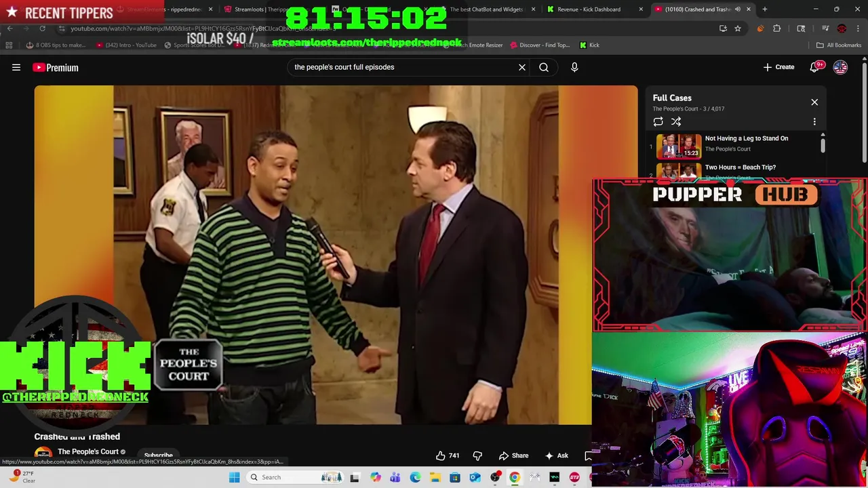The width and height of the screenshot is (868, 488).
Task: Launch Microsoft Edge from taskbar
Action: pos(415,477)
